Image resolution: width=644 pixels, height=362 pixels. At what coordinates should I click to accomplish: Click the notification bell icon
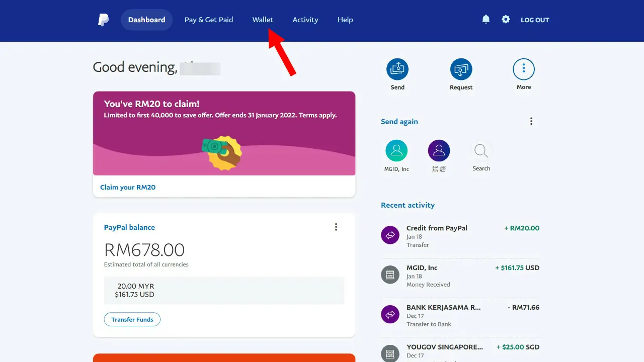tap(486, 19)
